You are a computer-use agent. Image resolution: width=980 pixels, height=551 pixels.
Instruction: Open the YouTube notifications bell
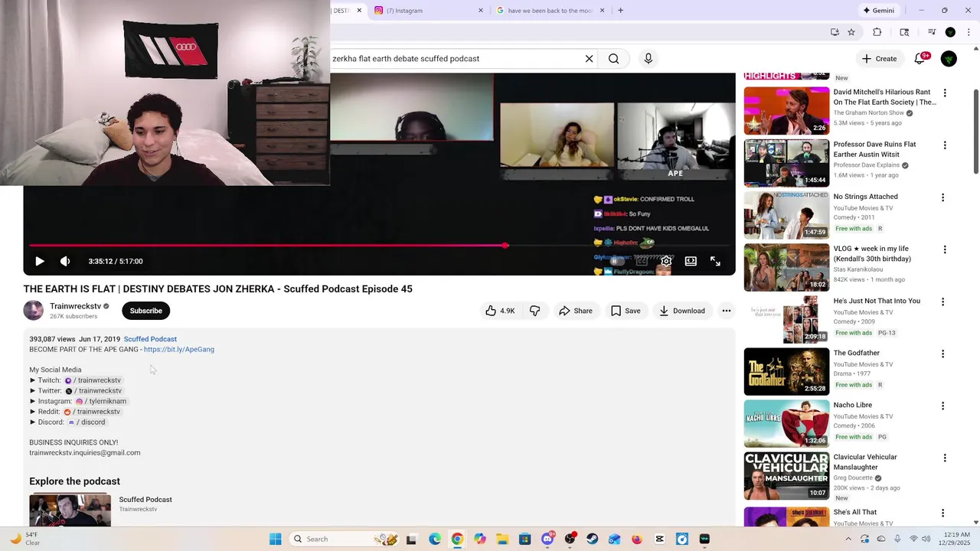click(x=920, y=58)
